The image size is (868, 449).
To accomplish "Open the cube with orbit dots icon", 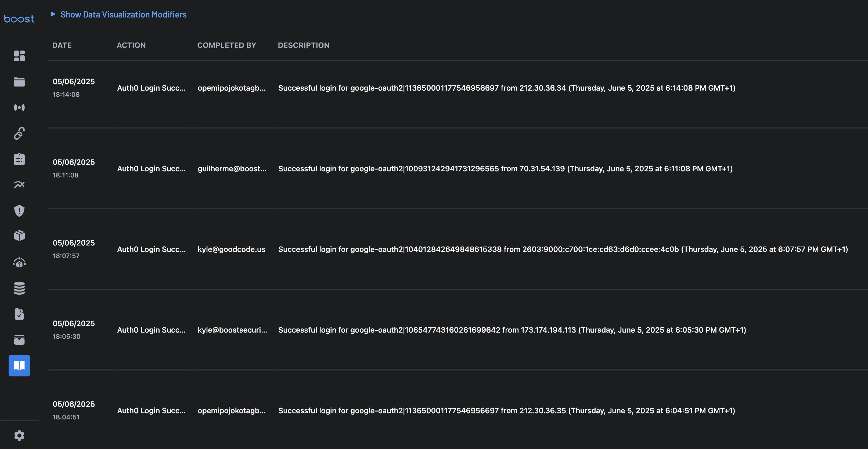I will pos(19,262).
